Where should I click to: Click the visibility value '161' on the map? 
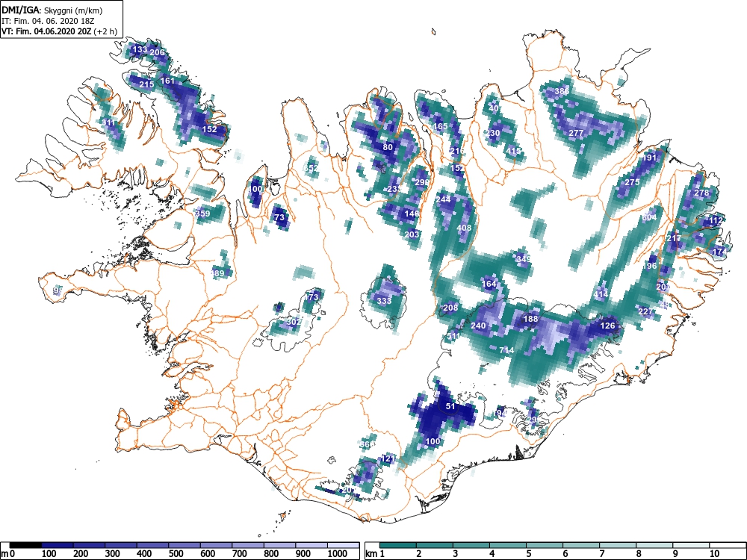tap(167, 81)
